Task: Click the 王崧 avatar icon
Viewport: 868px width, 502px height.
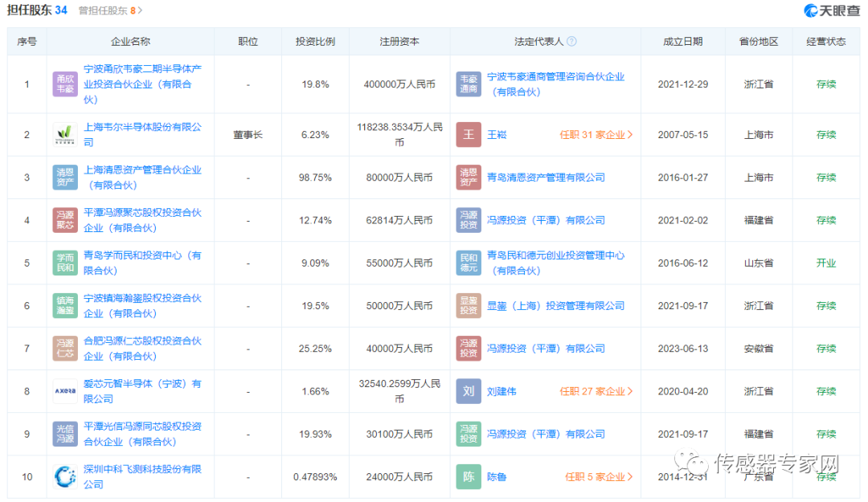Action: pos(469,134)
